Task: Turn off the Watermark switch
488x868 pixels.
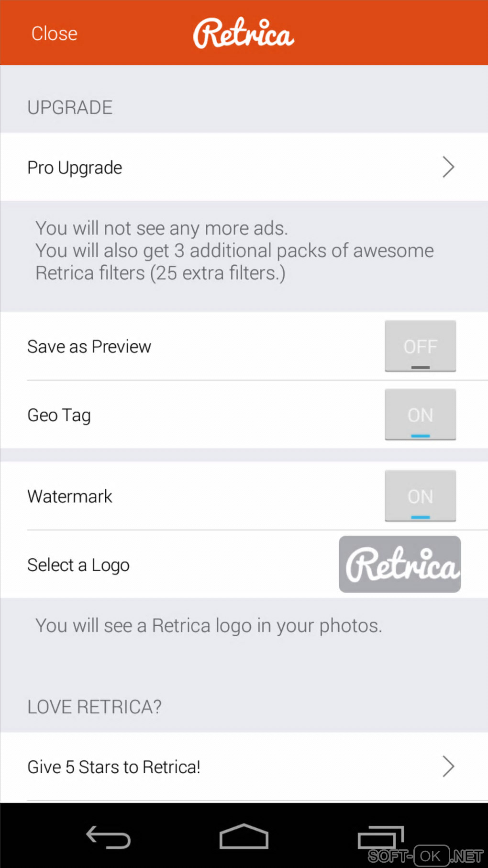Action: pos(420,496)
